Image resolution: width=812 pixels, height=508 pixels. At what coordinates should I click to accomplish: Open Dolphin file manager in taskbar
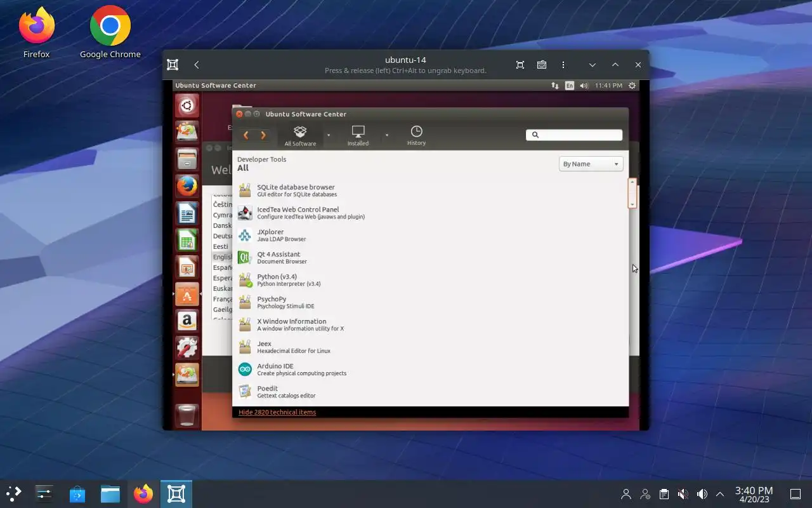tap(110, 493)
